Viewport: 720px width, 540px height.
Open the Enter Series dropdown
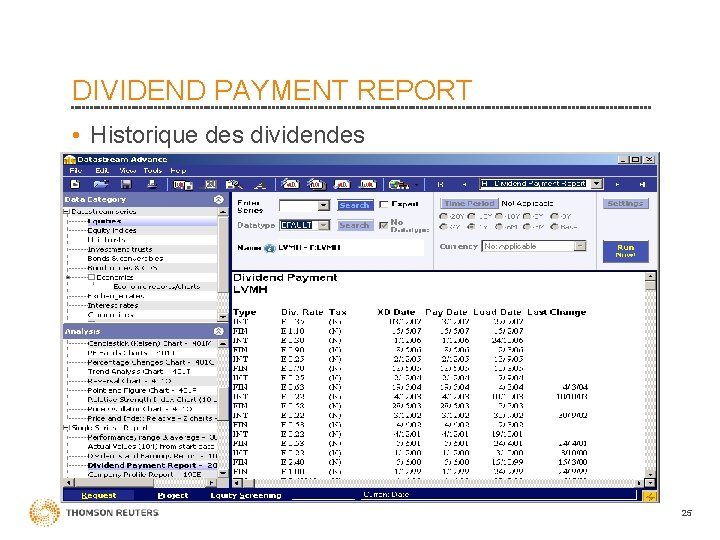pos(324,205)
